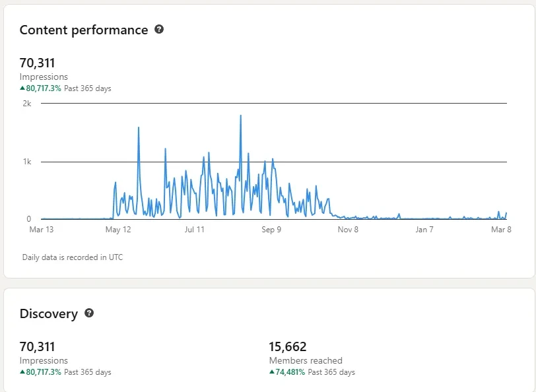Click the 15,662 Members reached figure
Screen dimensions: 536x392
288,347
